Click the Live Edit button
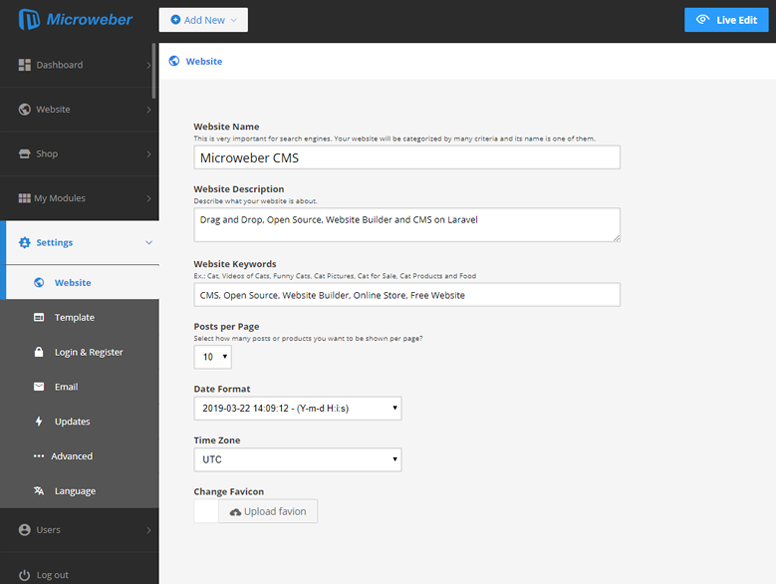 pyautogui.click(x=726, y=20)
